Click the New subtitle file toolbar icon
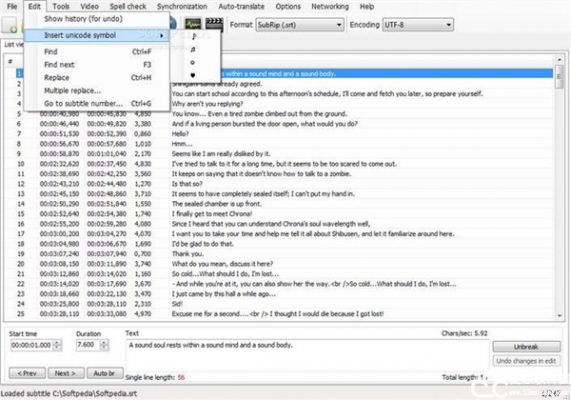The width and height of the screenshot is (571, 400). point(9,25)
